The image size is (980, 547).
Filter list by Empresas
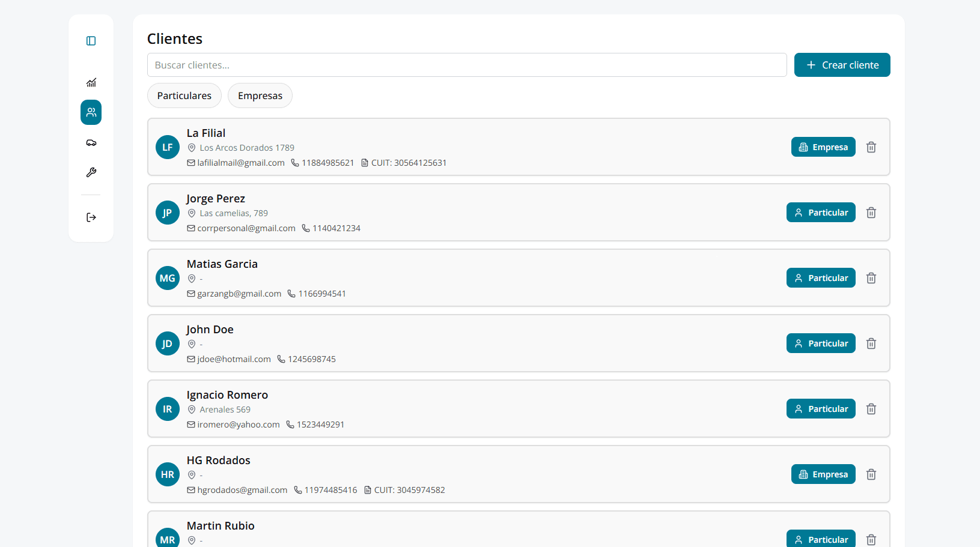pyautogui.click(x=260, y=95)
